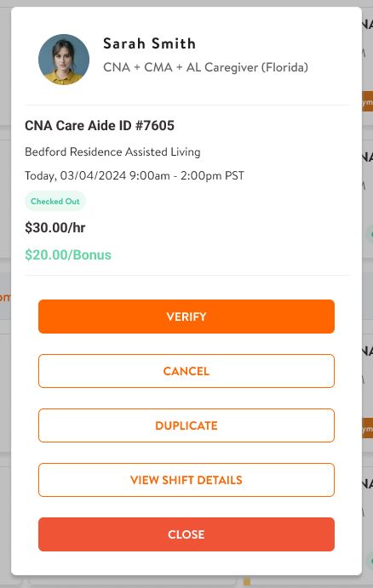Click Bedford Residence Assisted Living text

point(112,151)
